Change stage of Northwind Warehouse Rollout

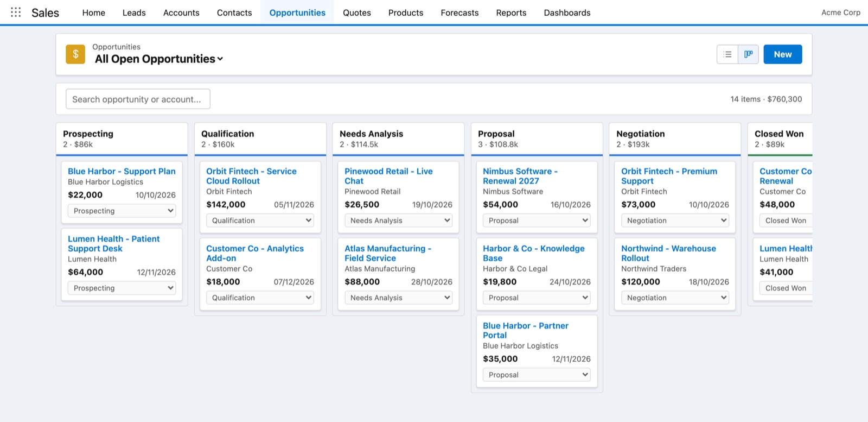[x=675, y=298]
